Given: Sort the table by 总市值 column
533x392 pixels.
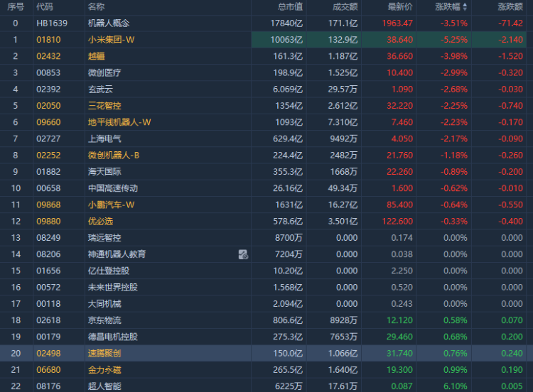Looking at the screenshot, I should pos(290,7).
